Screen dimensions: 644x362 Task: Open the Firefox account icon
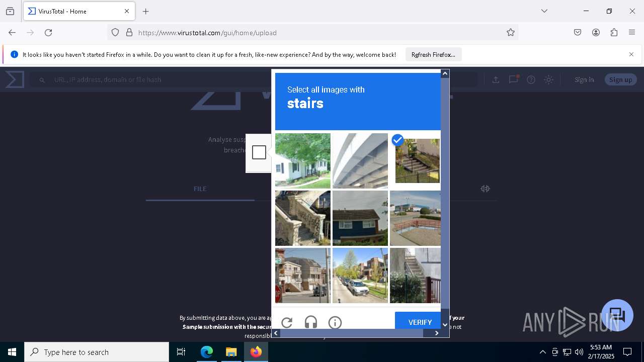coord(596,33)
